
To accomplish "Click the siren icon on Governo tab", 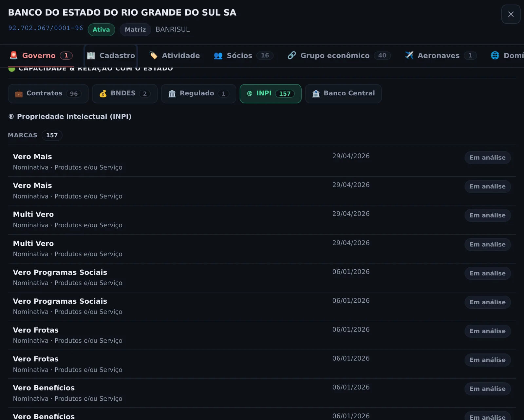I will pos(14,55).
